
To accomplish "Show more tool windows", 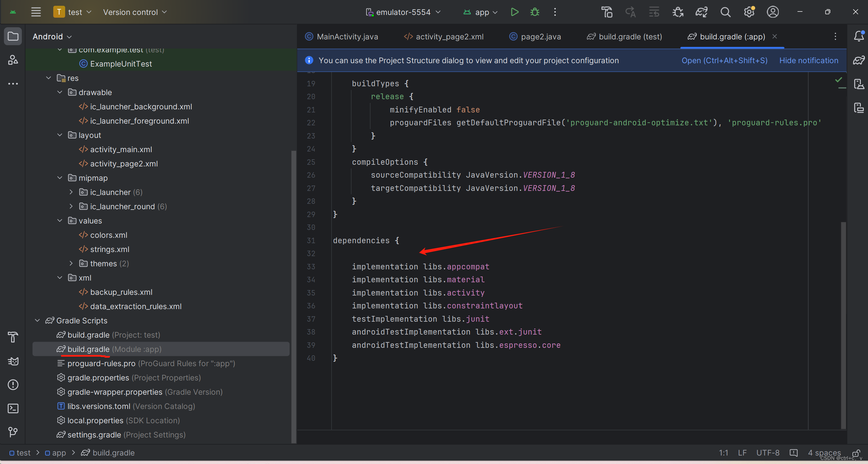I will click(13, 84).
